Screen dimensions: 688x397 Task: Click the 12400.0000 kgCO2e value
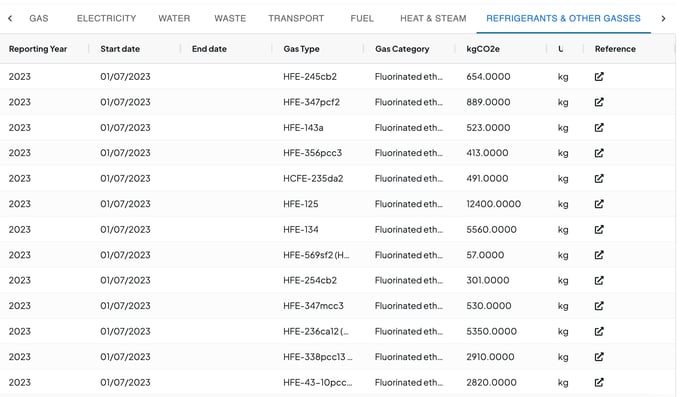[494, 204]
